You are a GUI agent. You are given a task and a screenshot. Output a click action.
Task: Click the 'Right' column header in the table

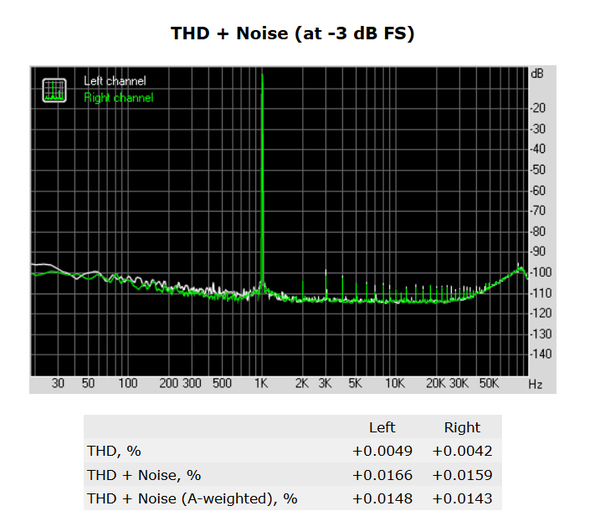pyautogui.click(x=462, y=427)
